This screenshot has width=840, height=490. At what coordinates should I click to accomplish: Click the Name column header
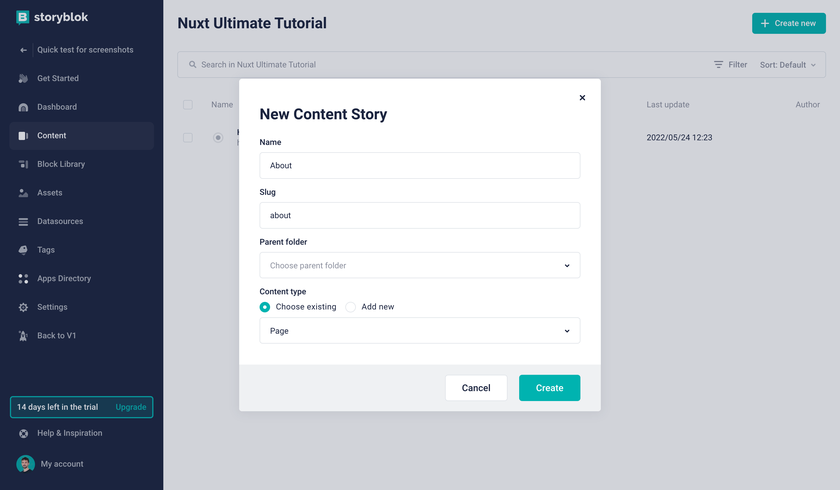(x=222, y=105)
